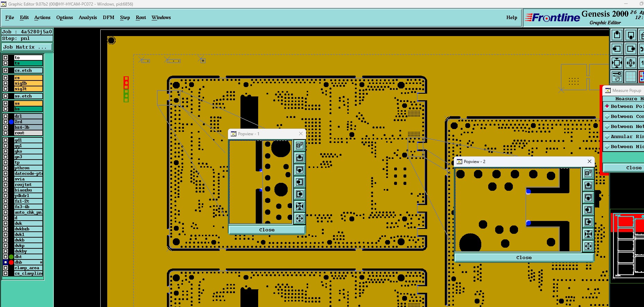The width and height of the screenshot is (644, 307).
Task: Pan down in Popview 2
Action: pos(588,198)
